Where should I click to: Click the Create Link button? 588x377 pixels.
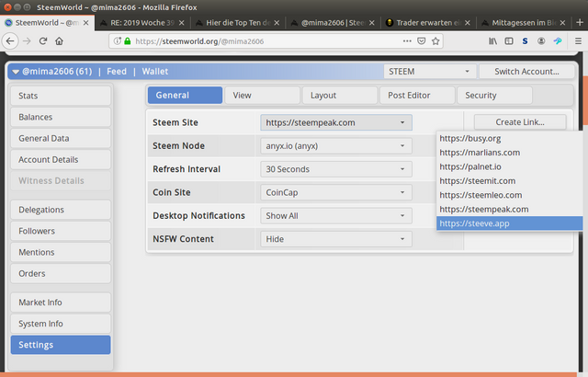520,122
